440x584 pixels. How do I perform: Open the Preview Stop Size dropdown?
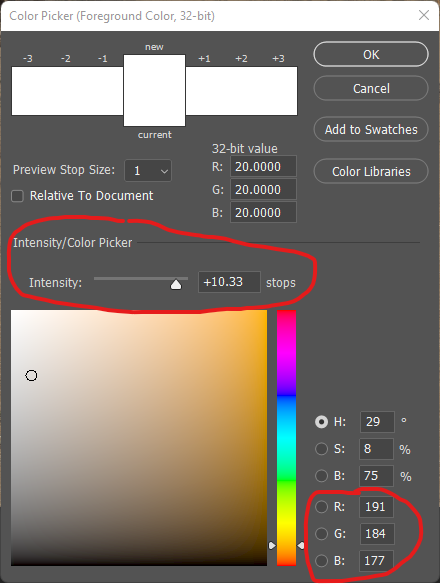(148, 171)
